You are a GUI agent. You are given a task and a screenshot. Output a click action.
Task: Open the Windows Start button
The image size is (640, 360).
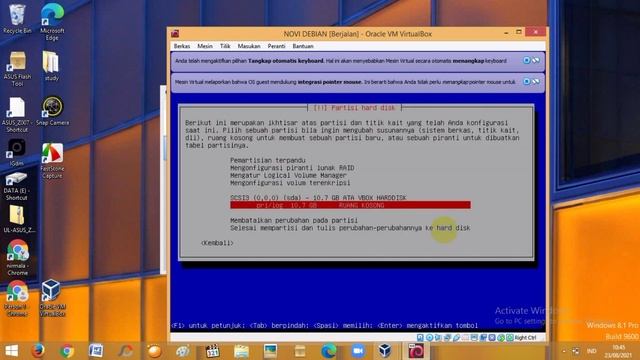[11, 351]
